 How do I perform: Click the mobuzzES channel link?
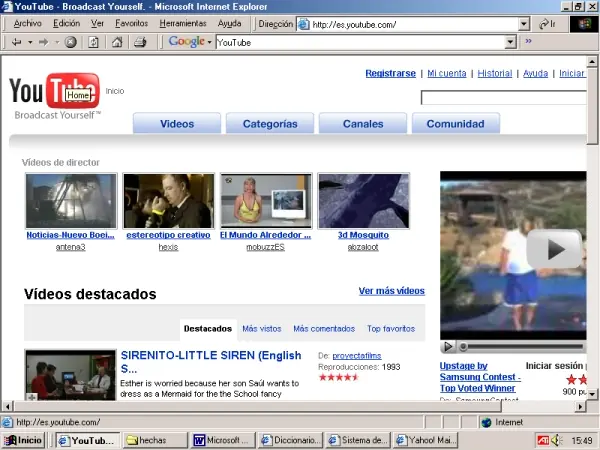coord(265,247)
